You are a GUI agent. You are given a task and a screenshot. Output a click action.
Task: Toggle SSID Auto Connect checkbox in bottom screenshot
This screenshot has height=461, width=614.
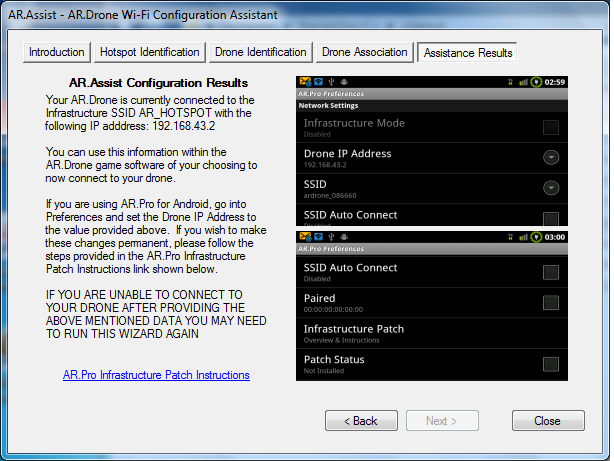[x=551, y=272]
